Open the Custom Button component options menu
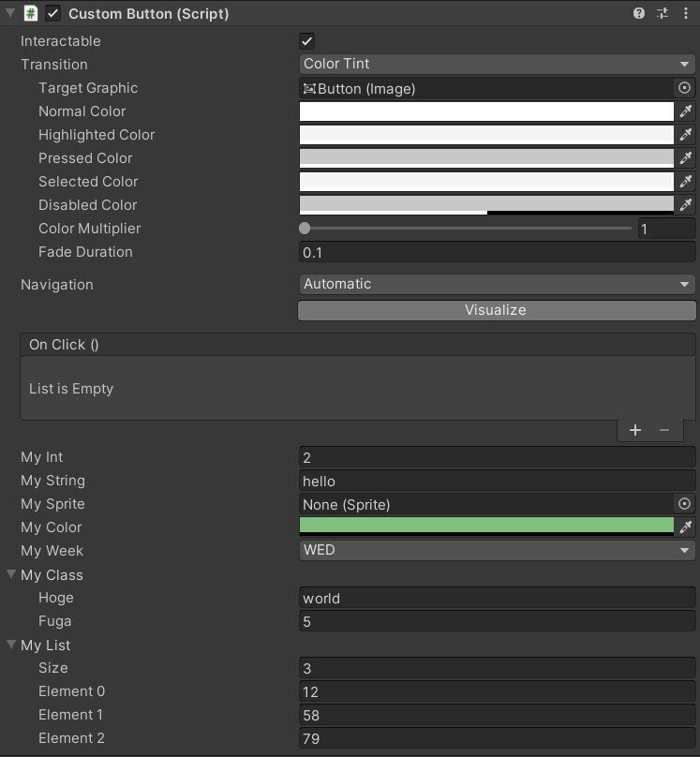 tap(686, 13)
